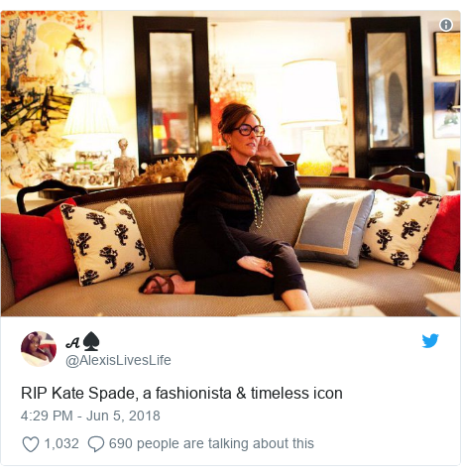Click the 1,032 likes count

[61, 443]
